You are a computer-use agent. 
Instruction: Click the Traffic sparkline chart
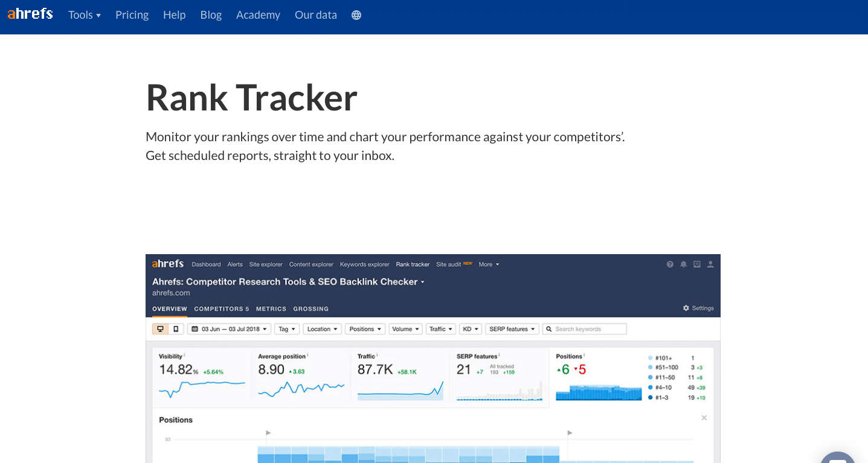pyautogui.click(x=400, y=391)
